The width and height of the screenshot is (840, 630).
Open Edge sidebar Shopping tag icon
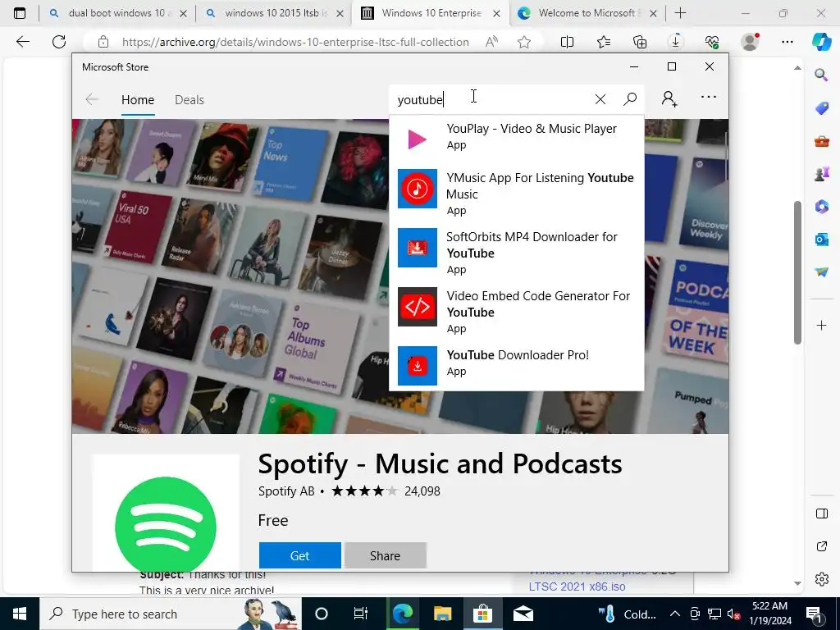point(821,108)
